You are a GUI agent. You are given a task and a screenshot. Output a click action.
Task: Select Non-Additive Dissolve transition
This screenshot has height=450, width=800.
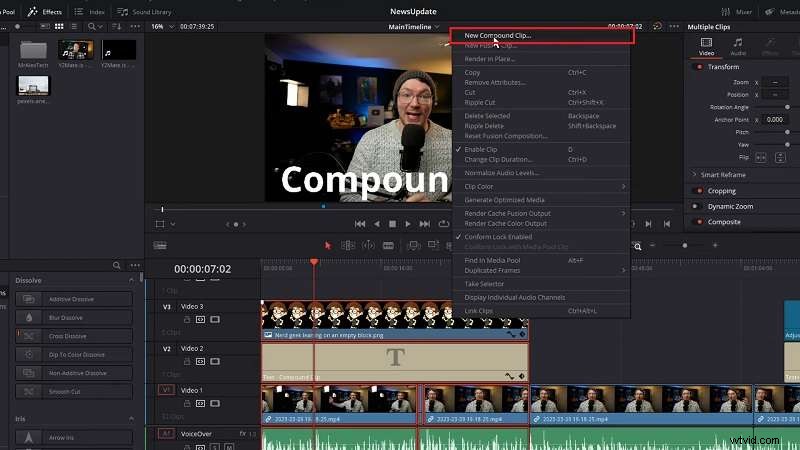click(x=74, y=372)
